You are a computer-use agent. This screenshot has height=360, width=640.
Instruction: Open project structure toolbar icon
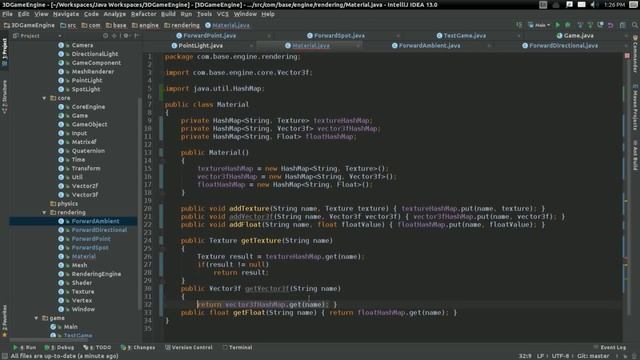[x=622, y=25]
